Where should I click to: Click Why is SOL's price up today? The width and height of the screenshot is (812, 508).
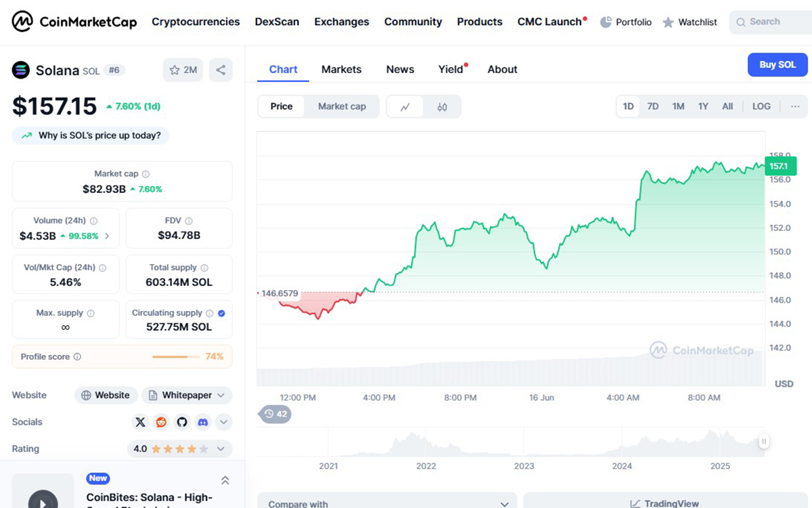91,135
